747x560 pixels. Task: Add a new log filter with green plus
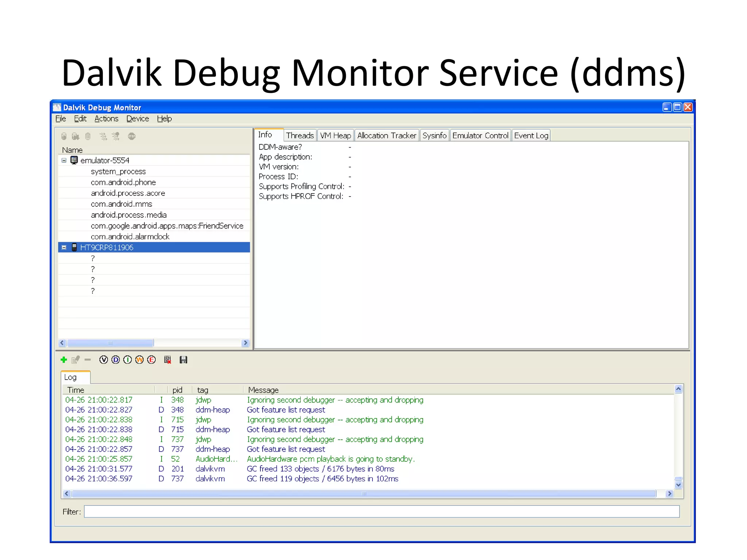(x=64, y=360)
